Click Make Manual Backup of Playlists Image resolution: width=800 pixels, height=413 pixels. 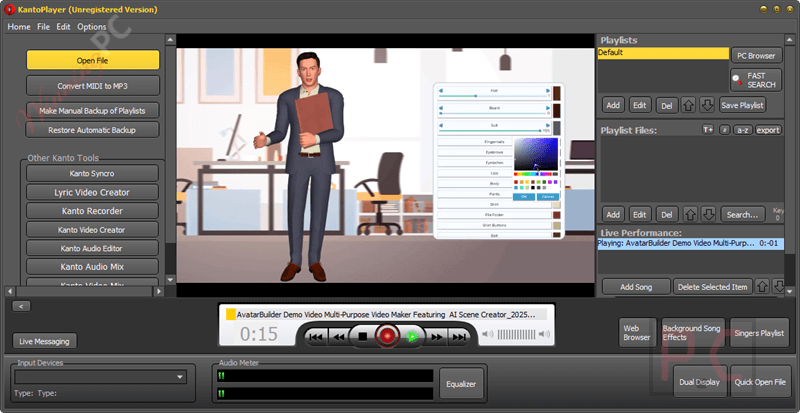92,110
